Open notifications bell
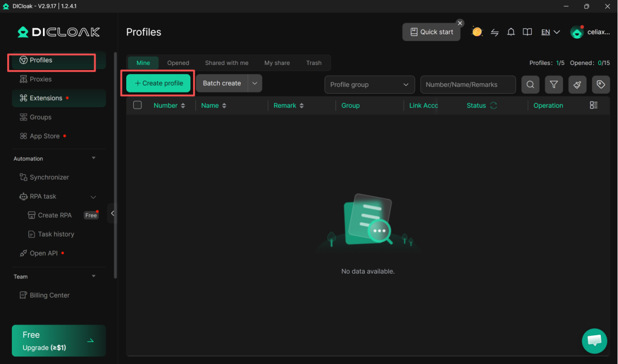Screen dimensions: 618x364 coord(511,32)
